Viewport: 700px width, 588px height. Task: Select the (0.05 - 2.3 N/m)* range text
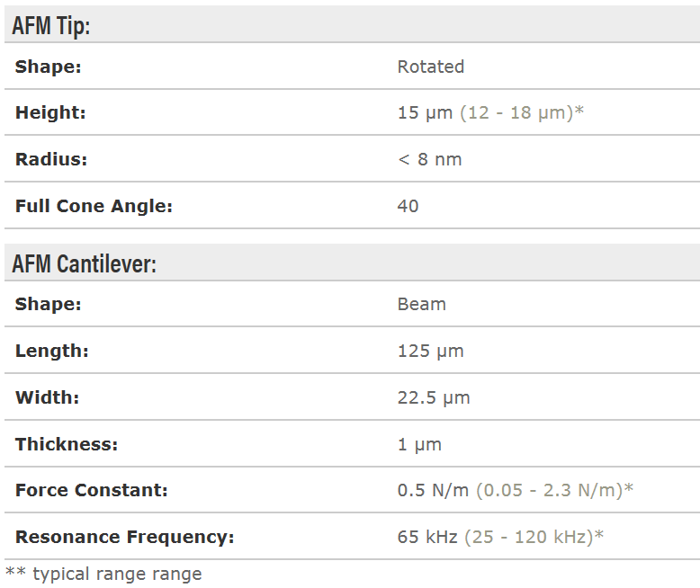[x=554, y=491]
